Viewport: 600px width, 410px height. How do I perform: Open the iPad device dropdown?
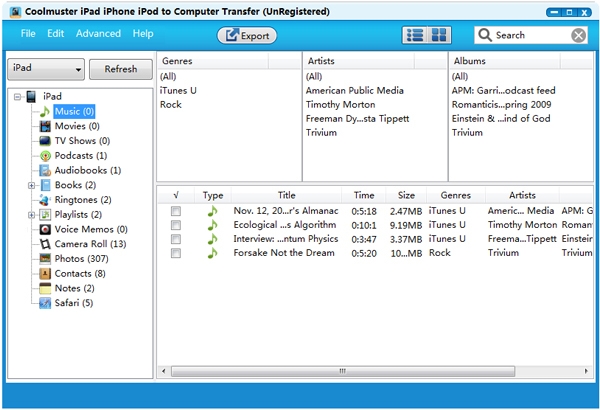pos(46,69)
